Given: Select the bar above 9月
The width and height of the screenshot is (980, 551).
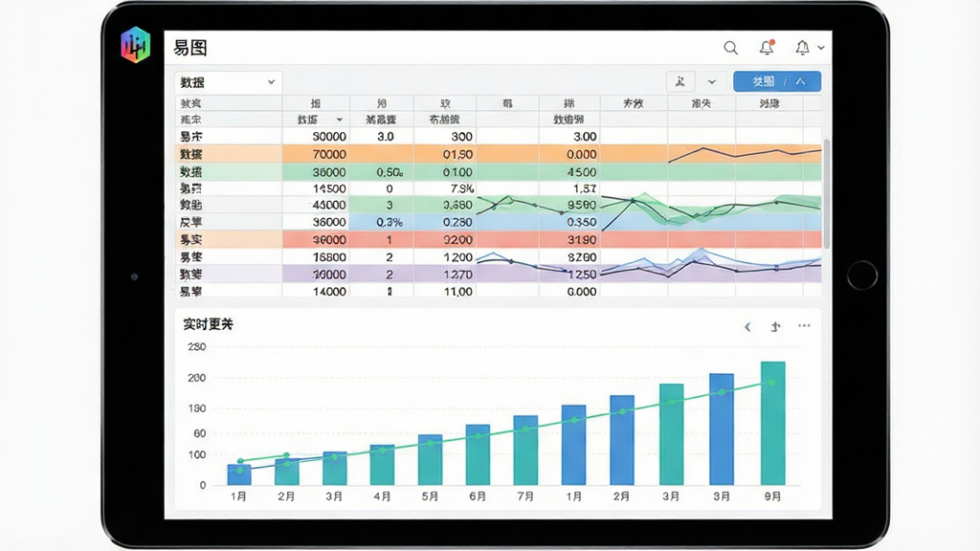Looking at the screenshot, I should click(773, 423).
